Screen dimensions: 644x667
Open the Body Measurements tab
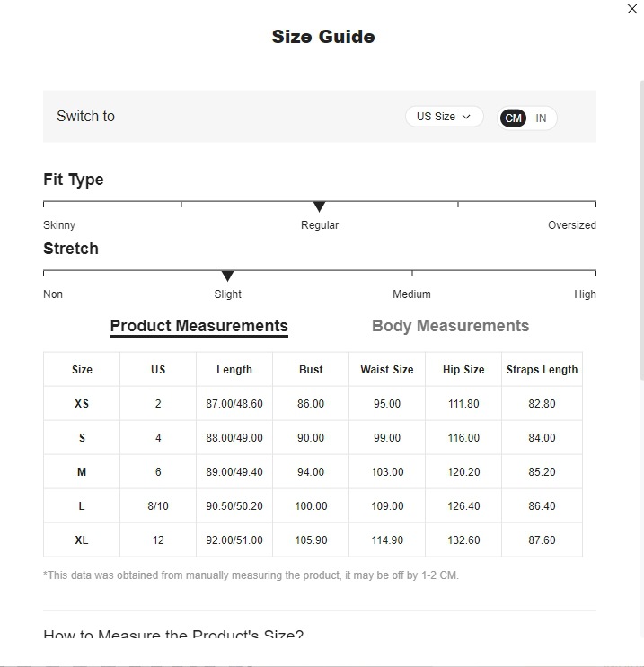coord(450,326)
